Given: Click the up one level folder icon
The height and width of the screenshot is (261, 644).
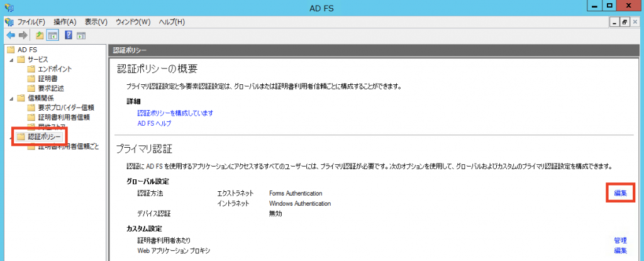Looking at the screenshot, I should tap(40, 35).
